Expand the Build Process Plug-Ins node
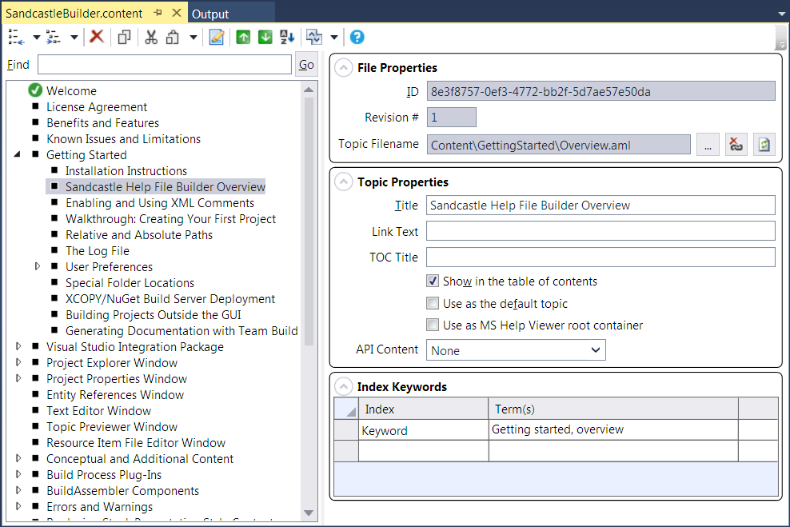Image resolution: width=790 pixels, height=527 pixels. pyautogui.click(x=18, y=475)
